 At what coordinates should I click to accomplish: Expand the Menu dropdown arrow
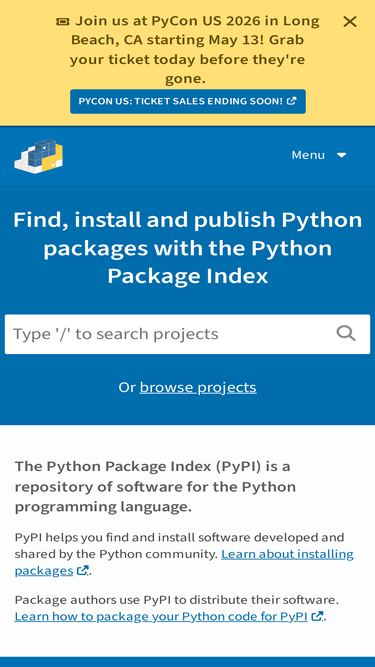[x=341, y=155]
